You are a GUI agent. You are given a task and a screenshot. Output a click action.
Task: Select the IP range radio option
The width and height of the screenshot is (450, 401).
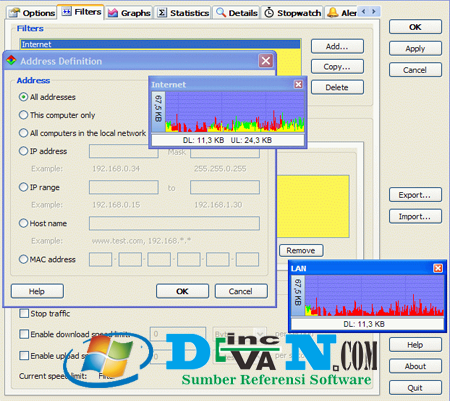(23, 187)
